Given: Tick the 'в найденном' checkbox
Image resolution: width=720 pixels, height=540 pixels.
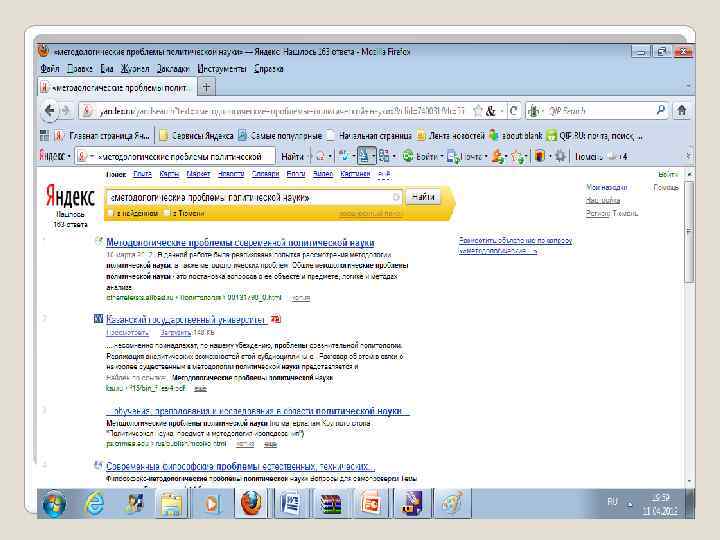Looking at the screenshot, I should point(110,213).
